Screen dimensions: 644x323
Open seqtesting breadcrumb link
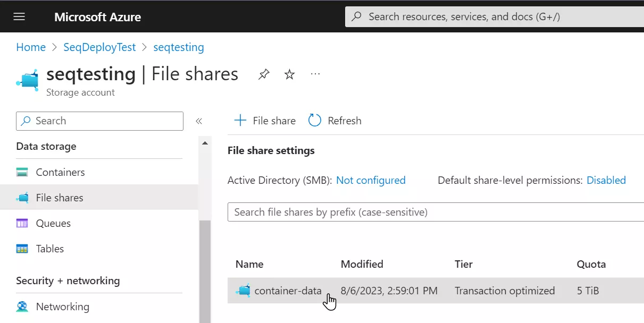tap(179, 47)
